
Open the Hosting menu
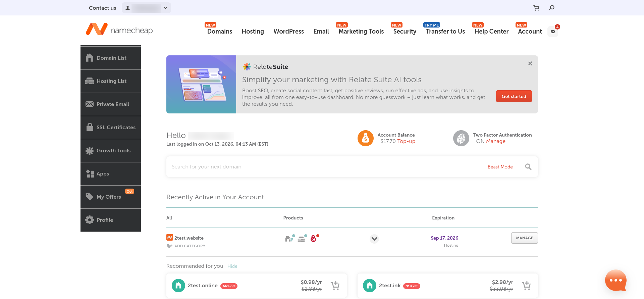pyautogui.click(x=253, y=31)
